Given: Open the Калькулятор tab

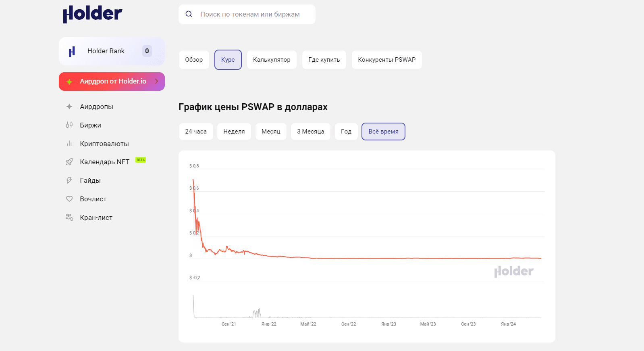Looking at the screenshot, I should [272, 60].
